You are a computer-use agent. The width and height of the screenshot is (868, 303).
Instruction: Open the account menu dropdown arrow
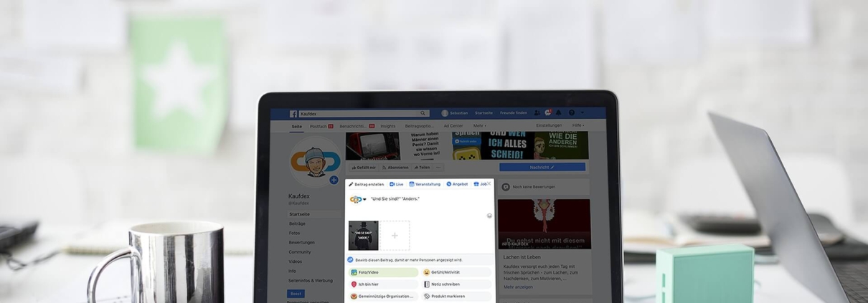(582, 112)
